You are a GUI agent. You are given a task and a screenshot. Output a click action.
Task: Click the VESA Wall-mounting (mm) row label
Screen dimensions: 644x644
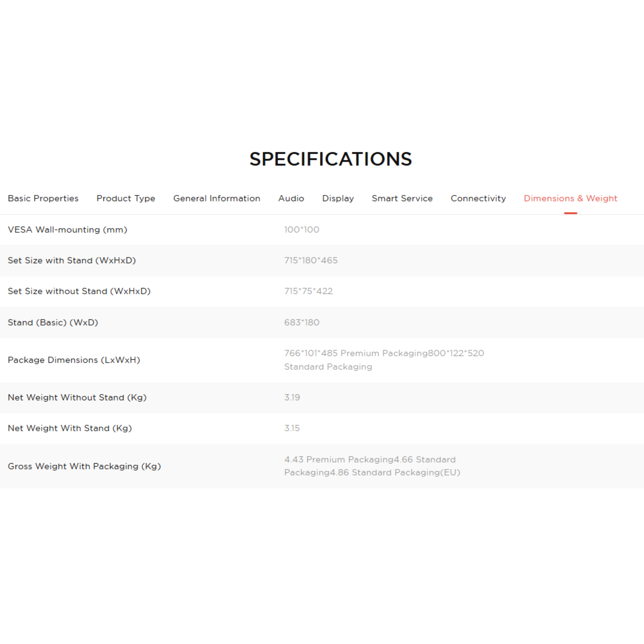(67, 230)
